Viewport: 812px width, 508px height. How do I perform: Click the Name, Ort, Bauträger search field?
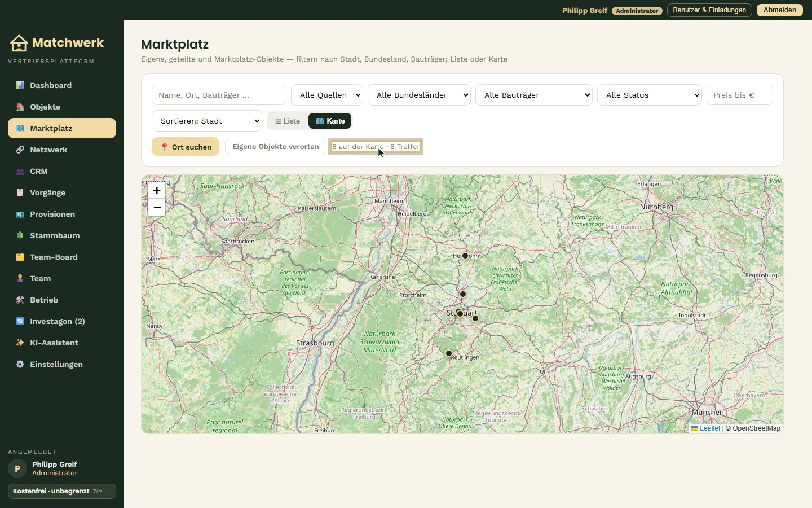(x=219, y=95)
